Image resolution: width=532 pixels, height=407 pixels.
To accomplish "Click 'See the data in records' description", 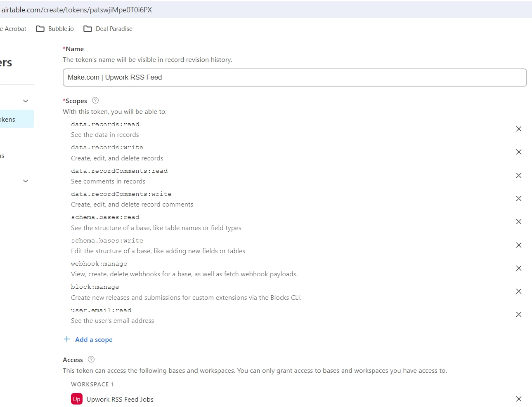I will click(105, 135).
